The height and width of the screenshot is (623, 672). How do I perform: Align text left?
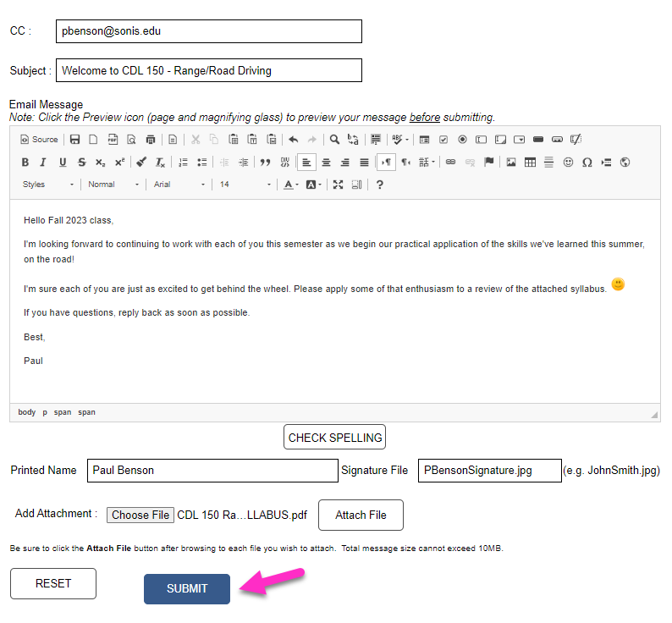tap(306, 162)
